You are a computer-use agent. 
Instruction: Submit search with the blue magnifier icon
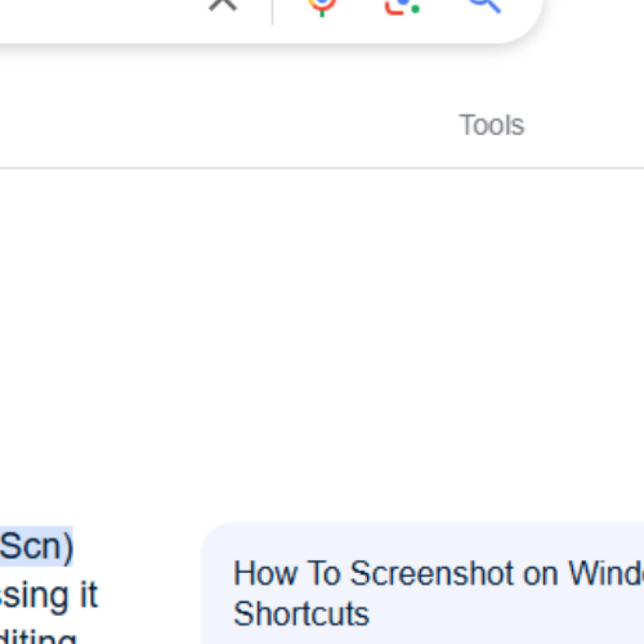[x=485, y=5]
